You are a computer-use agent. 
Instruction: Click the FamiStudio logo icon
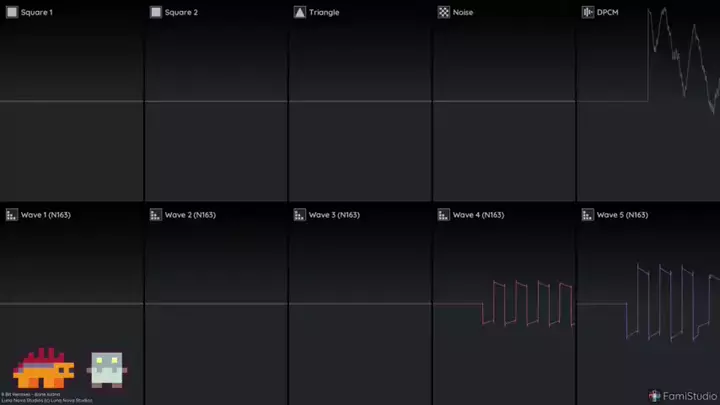click(x=655, y=395)
